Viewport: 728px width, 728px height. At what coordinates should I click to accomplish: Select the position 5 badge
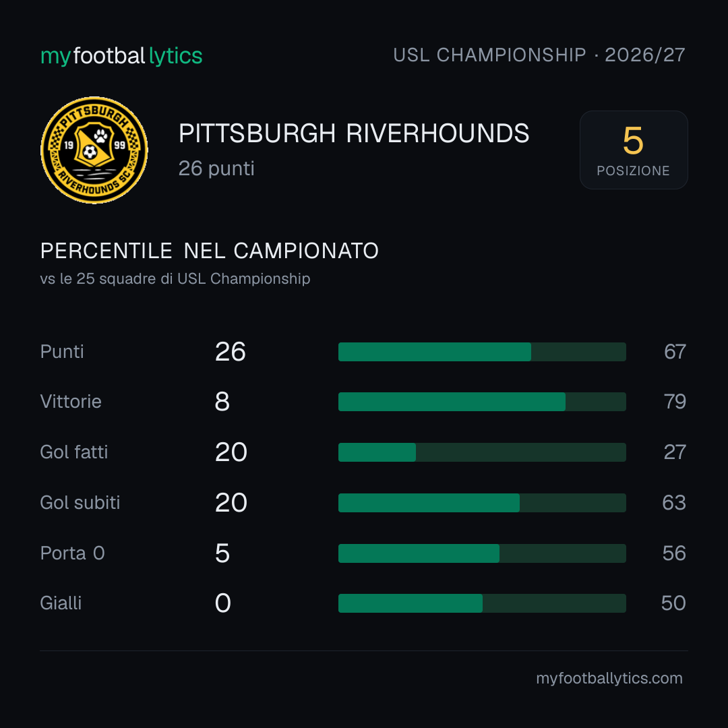pyautogui.click(x=634, y=150)
